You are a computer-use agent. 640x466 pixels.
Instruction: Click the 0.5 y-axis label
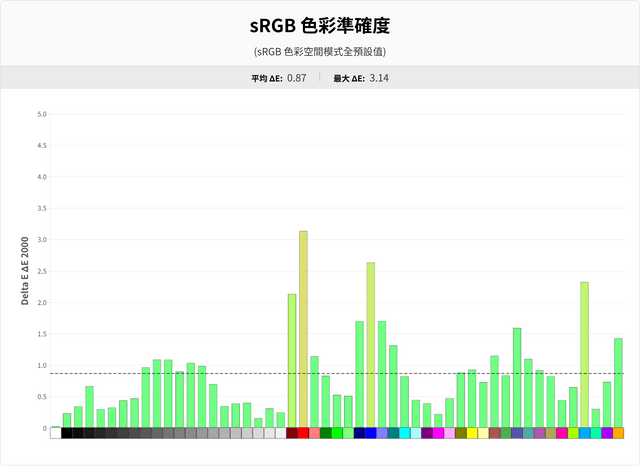point(42,397)
